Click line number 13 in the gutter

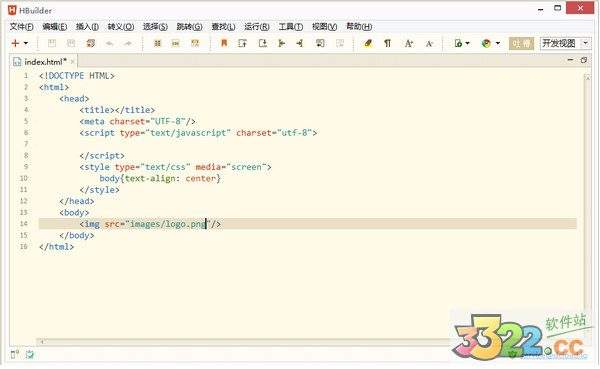[24, 212]
